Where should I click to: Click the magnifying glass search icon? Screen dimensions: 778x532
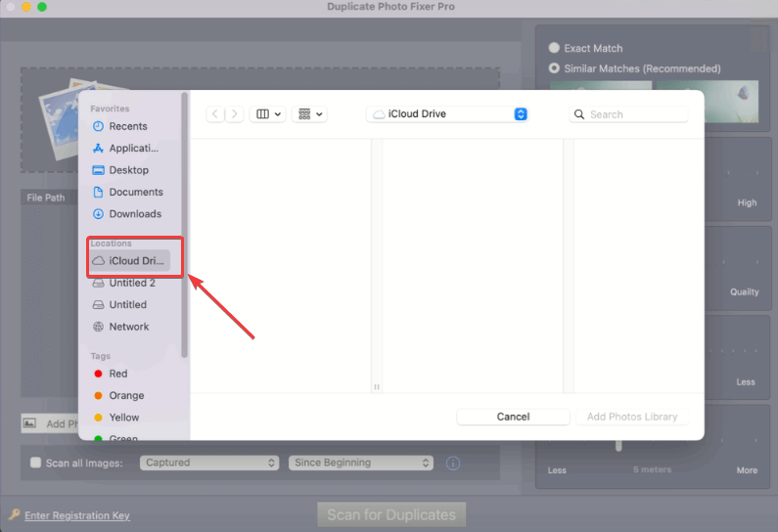[x=579, y=114]
